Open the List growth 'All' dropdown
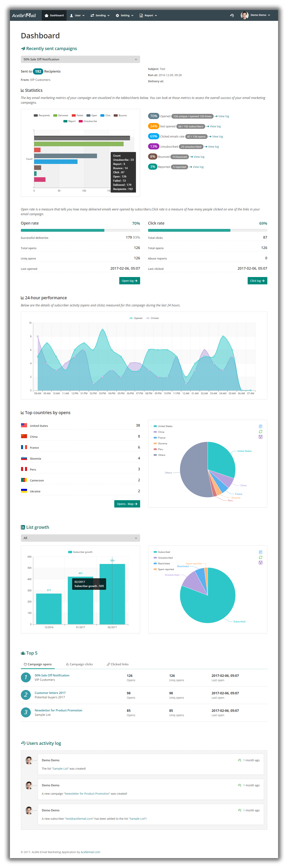The image size is (288, 868). [x=80, y=538]
